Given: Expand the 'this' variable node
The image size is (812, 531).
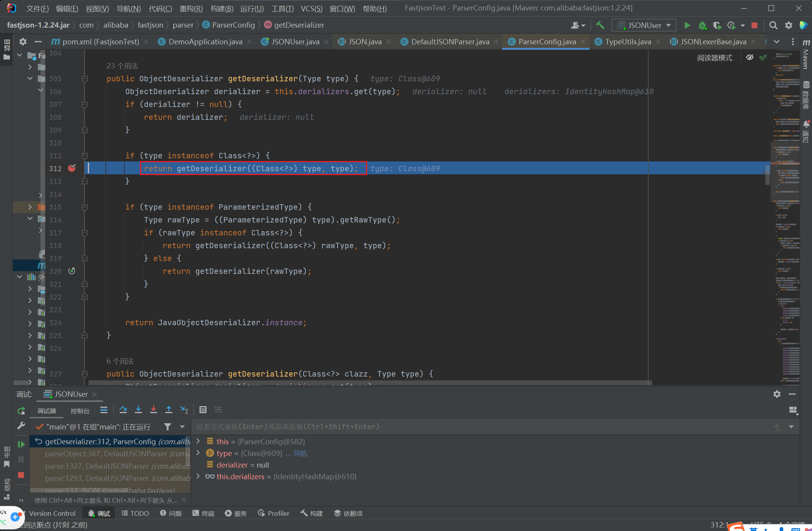Looking at the screenshot, I should coord(198,441).
